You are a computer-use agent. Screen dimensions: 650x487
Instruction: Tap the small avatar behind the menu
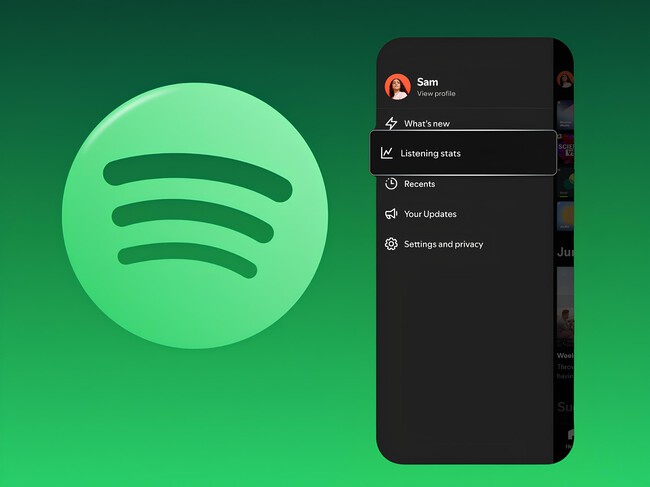point(565,79)
